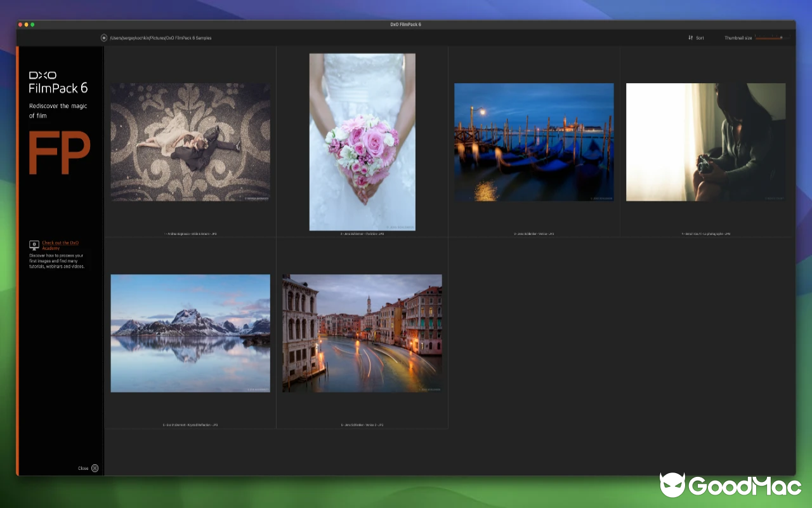Select the mosaic floor couple thumbnail
Image resolution: width=812 pixels, height=508 pixels.
point(190,141)
